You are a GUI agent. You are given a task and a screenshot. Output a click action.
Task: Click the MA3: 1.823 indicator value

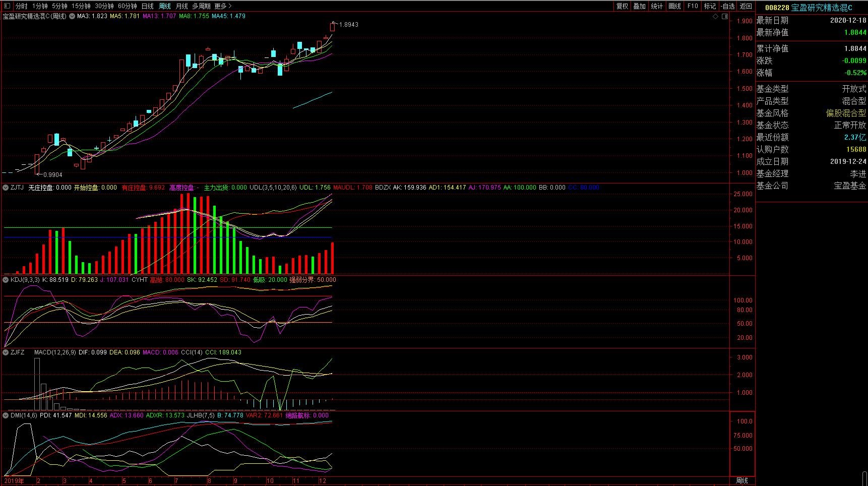92,16
